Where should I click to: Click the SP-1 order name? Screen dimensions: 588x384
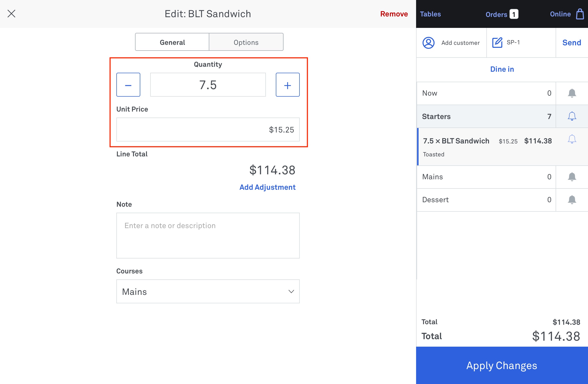point(513,42)
